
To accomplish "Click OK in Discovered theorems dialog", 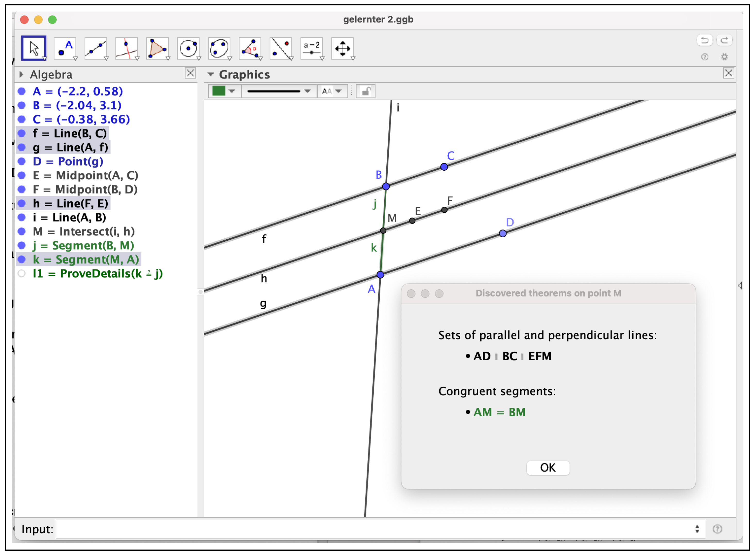I will (548, 468).
